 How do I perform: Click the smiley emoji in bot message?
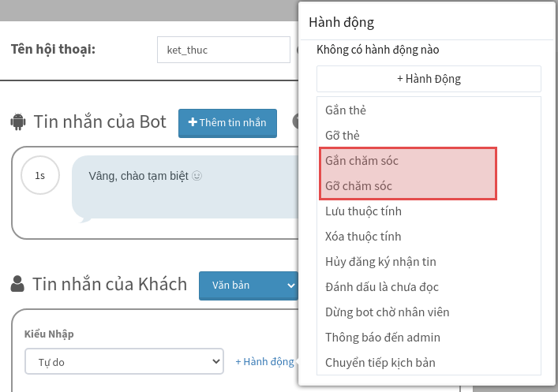(197, 176)
